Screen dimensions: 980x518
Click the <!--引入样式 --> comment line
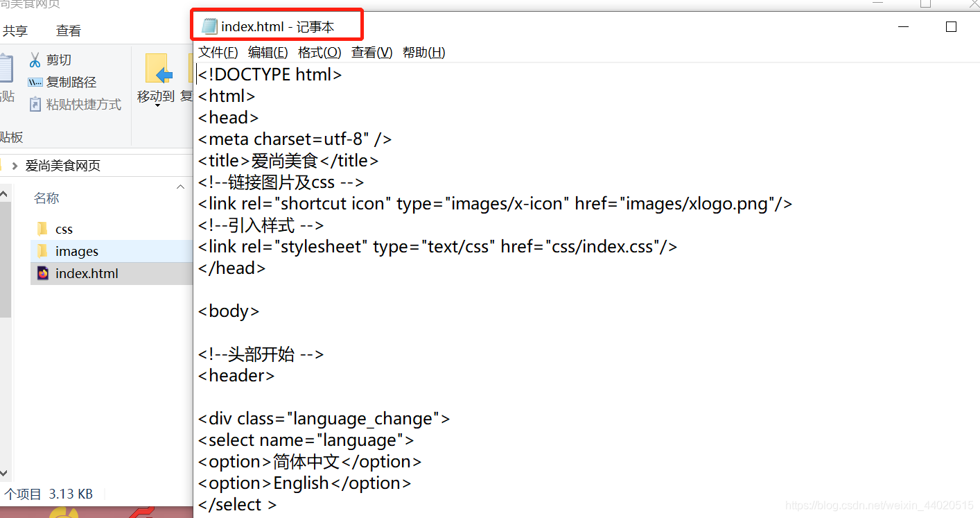[261, 225]
